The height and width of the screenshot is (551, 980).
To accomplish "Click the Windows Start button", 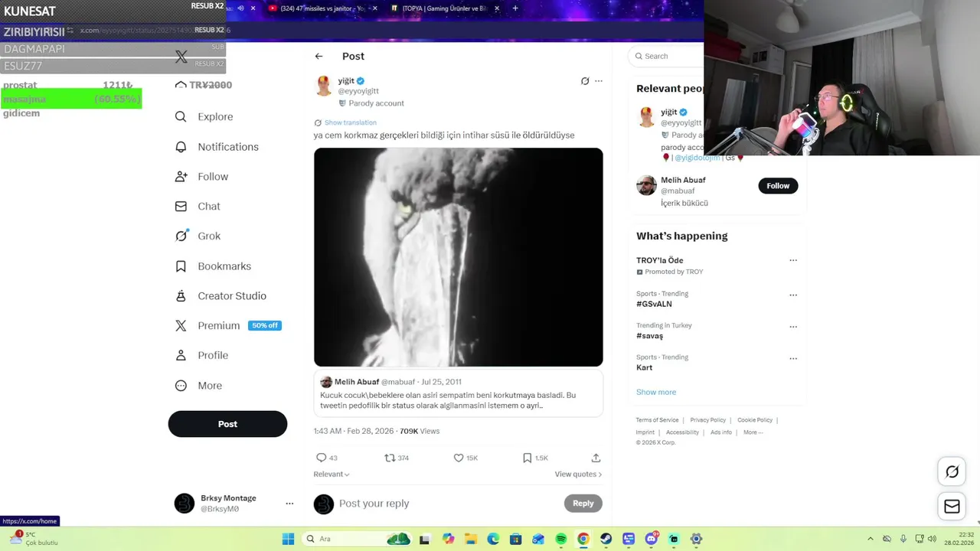I will (x=288, y=539).
